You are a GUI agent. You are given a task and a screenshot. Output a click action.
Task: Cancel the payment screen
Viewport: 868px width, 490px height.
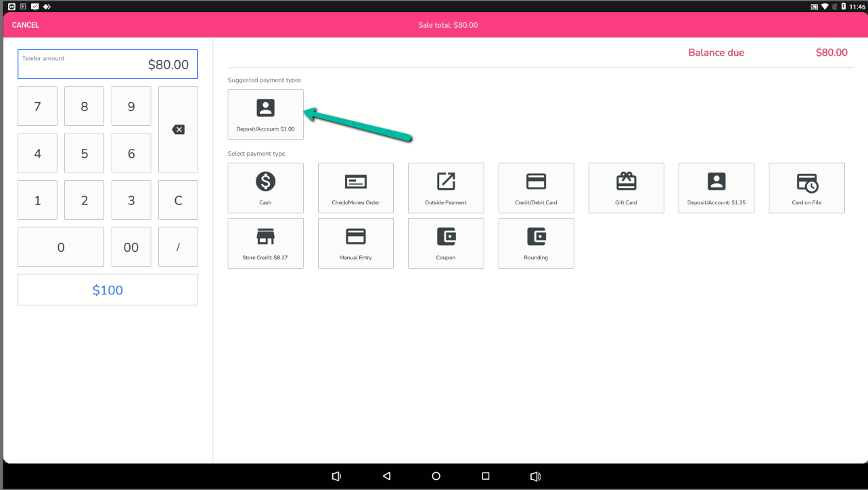point(26,25)
